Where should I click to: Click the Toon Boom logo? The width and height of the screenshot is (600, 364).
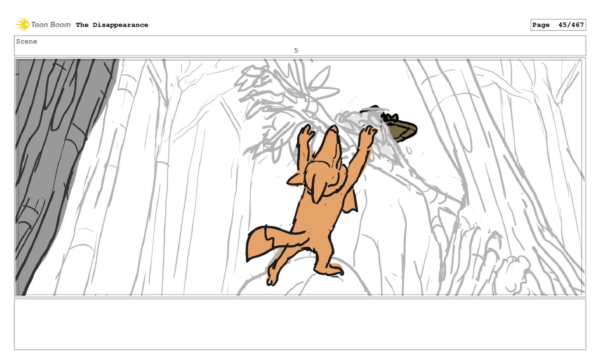(x=43, y=25)
